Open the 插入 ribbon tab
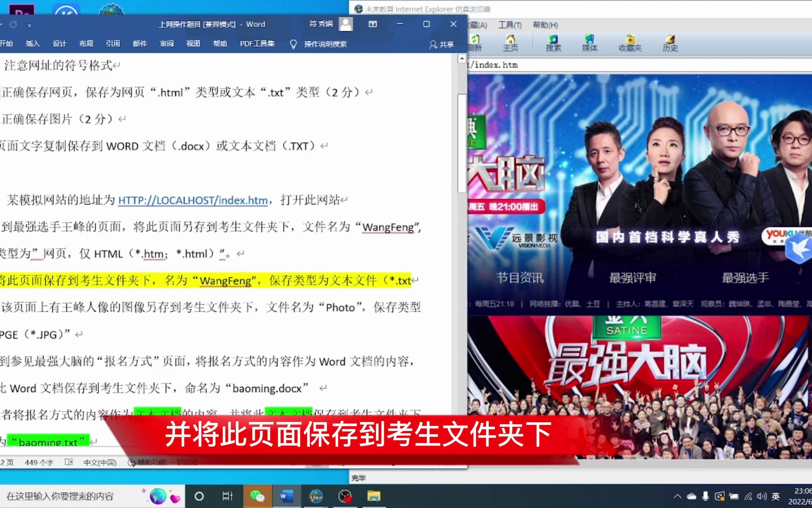This screenshot has height=508, width=812. [x=33, y=43]
